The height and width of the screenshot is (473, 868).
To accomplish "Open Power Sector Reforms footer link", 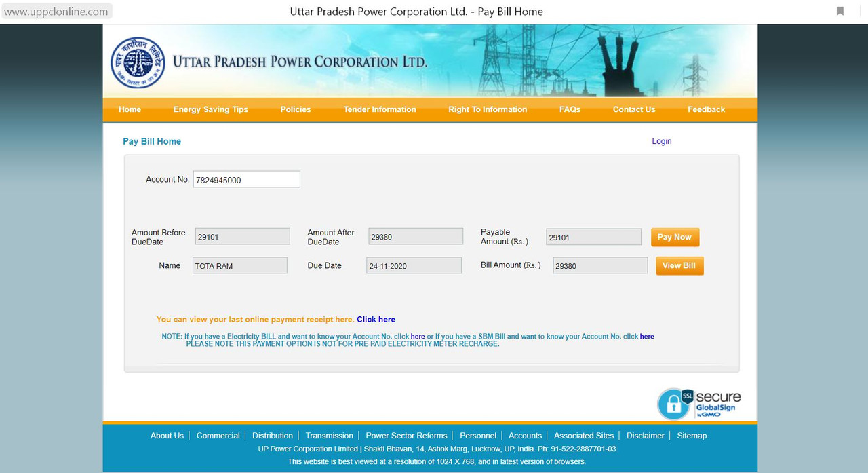I will 406,436.
